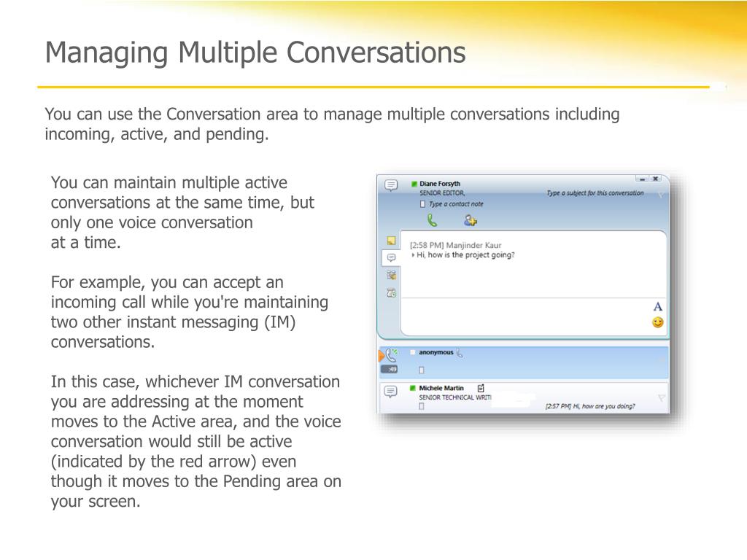Click the 'SENIOR TECHNICAL WRIT' title text

[455, 397]
